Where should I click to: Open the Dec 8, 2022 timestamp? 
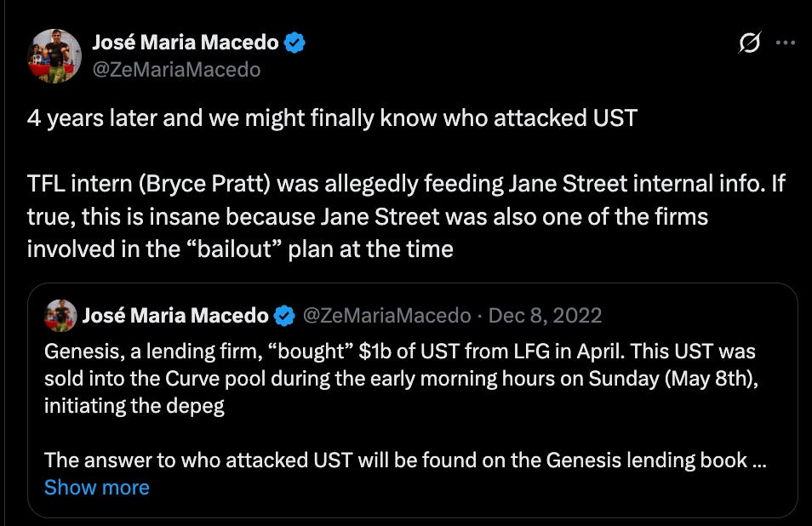pyautogui.click(x=546, y=315)
